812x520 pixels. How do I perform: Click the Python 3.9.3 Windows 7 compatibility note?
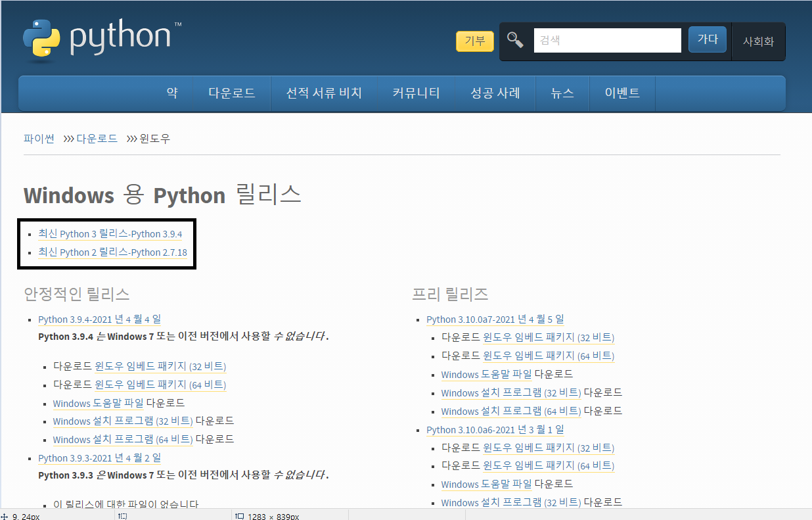click(184, 475)
